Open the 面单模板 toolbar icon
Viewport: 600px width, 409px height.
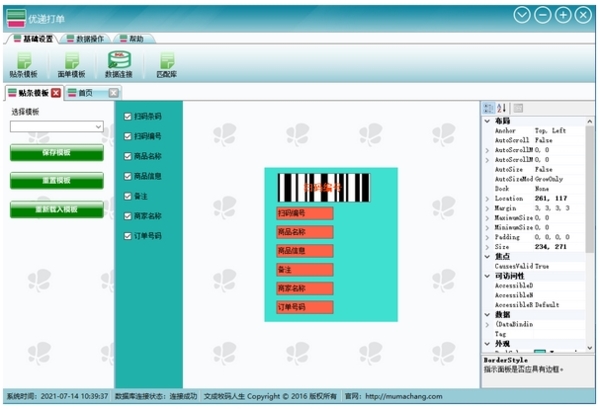tap(72, 65)
